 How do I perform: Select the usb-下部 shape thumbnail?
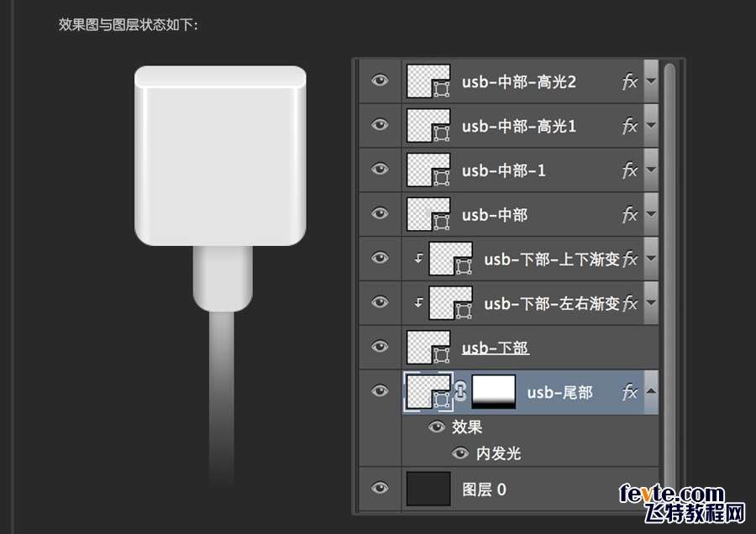click(428, 347)
